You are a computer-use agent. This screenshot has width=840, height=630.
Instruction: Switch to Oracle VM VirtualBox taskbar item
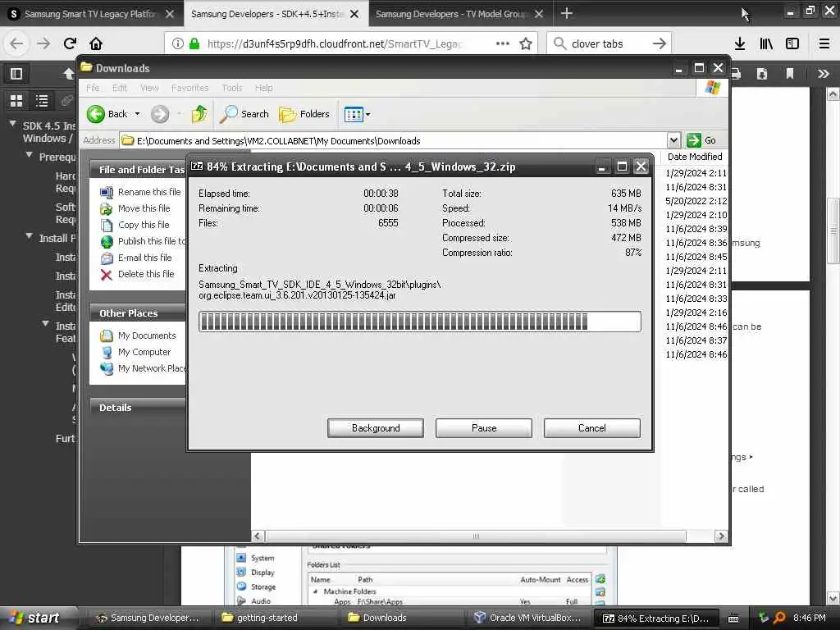point(527,618)
